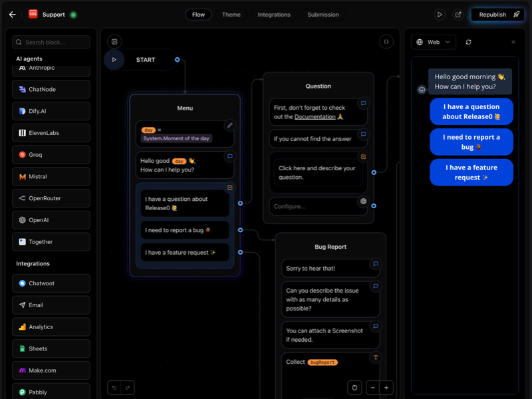
Task: Switch to the Theme tab
Action: (x=231, y=14)
